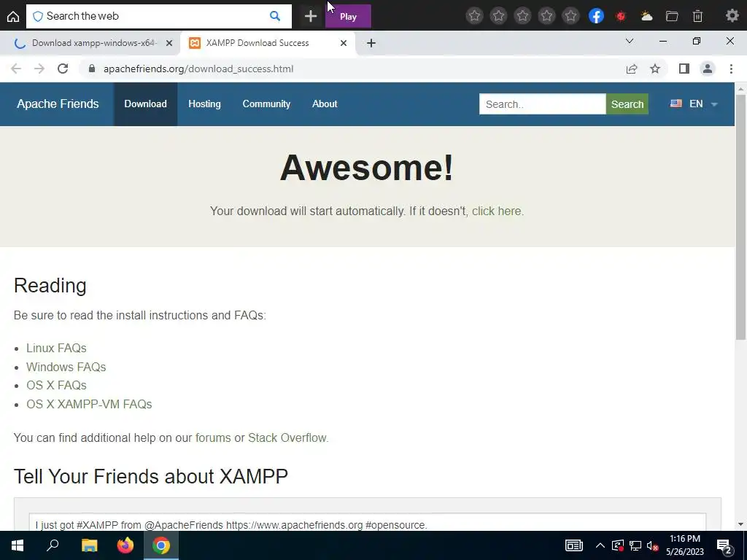Follow the 'click here' download link

point(498,211)
